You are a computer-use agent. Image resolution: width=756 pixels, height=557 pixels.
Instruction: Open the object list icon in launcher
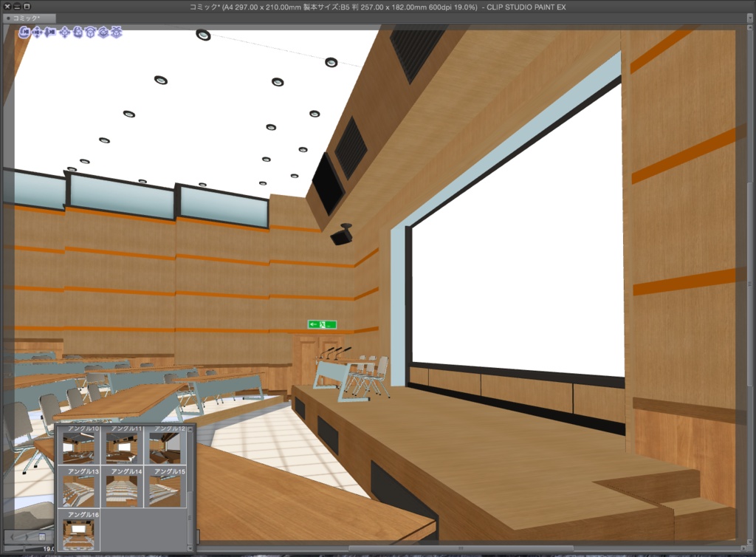point(42,536)
